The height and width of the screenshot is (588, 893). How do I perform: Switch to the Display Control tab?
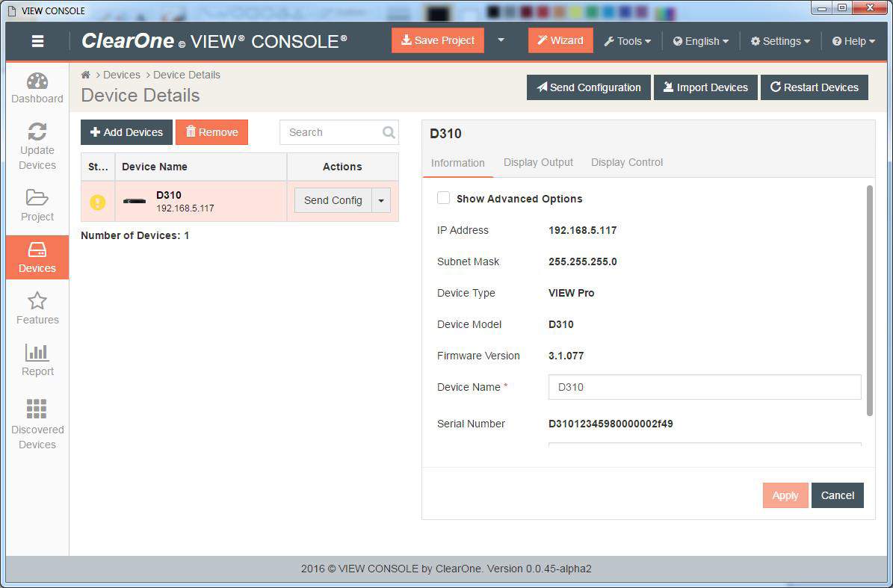[627, 162]
